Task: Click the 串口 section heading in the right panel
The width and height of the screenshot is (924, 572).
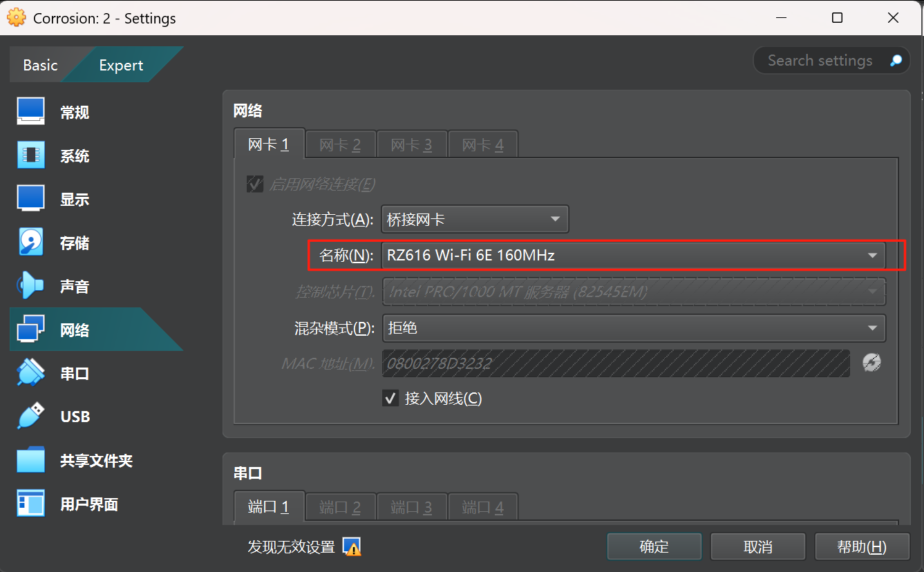Action: 248,473
